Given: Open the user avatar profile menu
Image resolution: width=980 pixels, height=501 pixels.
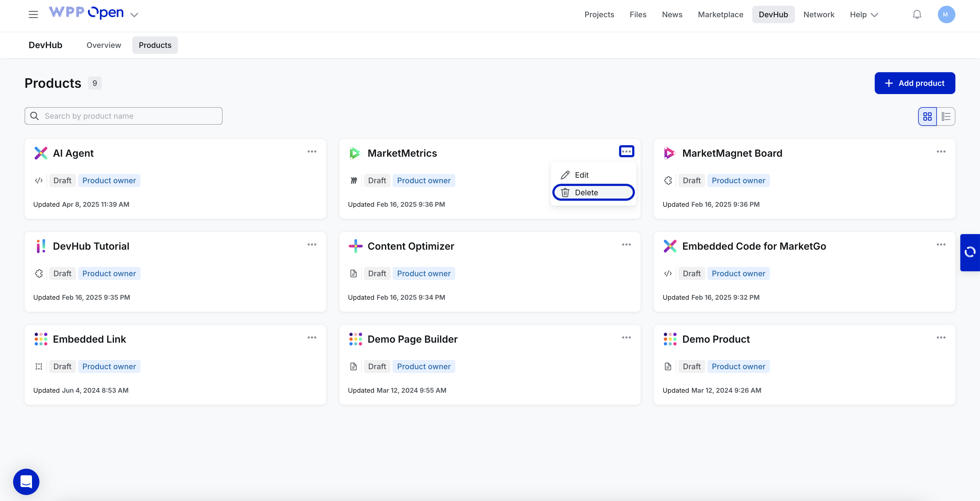Looking at the screenshot, I should tap(946, 14).
